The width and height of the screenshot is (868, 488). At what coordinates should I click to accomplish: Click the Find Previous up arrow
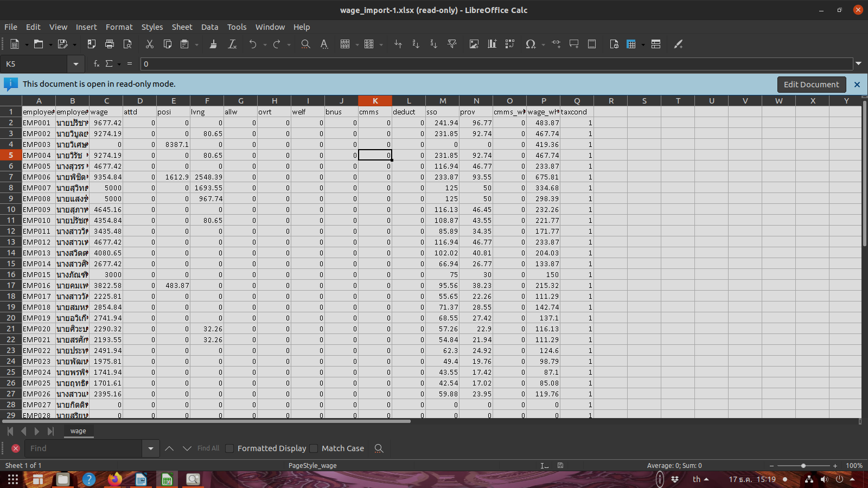pyautogui.click(x=169, y=448)
